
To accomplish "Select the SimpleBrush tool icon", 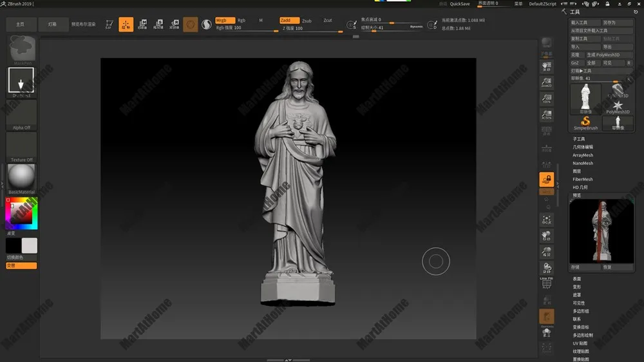I will click(x=585, y=122).
